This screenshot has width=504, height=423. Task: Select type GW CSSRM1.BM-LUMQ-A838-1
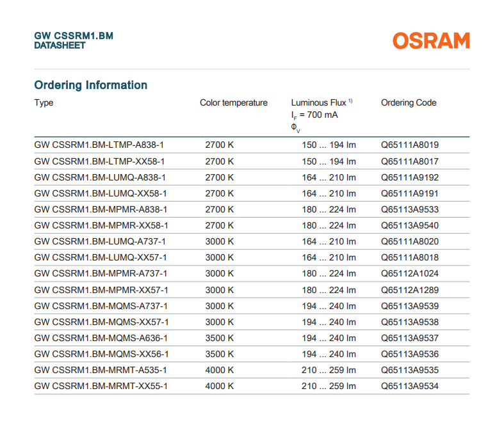click(100, 177)
